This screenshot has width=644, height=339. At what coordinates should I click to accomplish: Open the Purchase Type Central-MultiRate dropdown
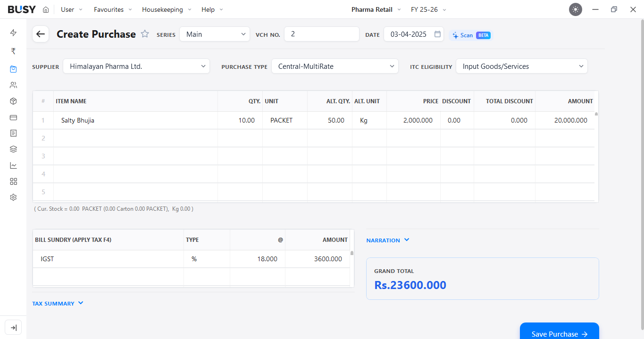(335, 66)
